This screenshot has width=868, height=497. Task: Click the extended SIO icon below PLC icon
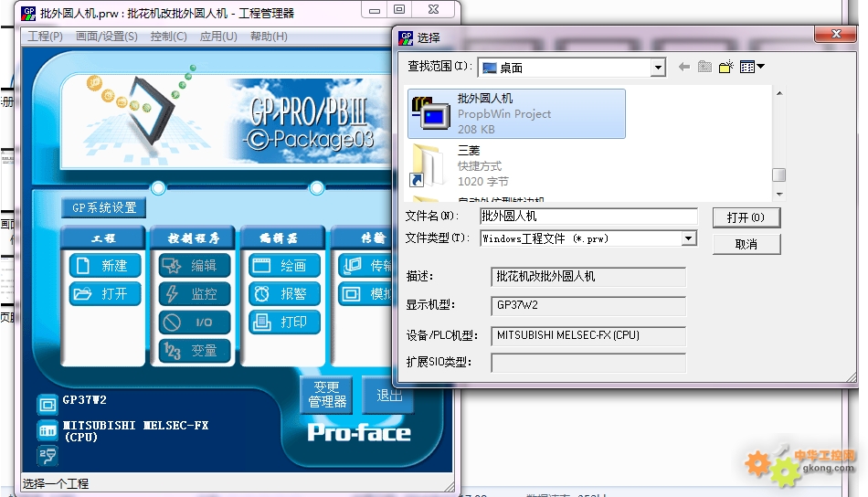[x=47, y=456]
